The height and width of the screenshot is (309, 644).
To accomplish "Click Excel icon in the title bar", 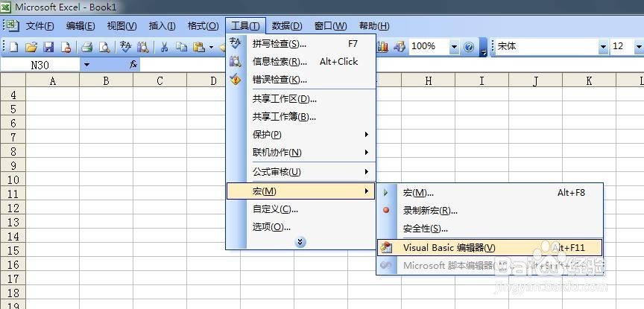I will (6, 7).
